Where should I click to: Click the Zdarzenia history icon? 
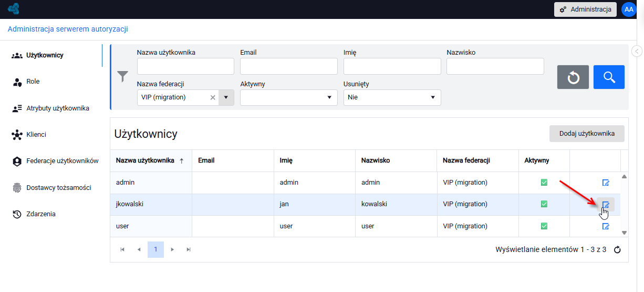[x=16, y=214]
